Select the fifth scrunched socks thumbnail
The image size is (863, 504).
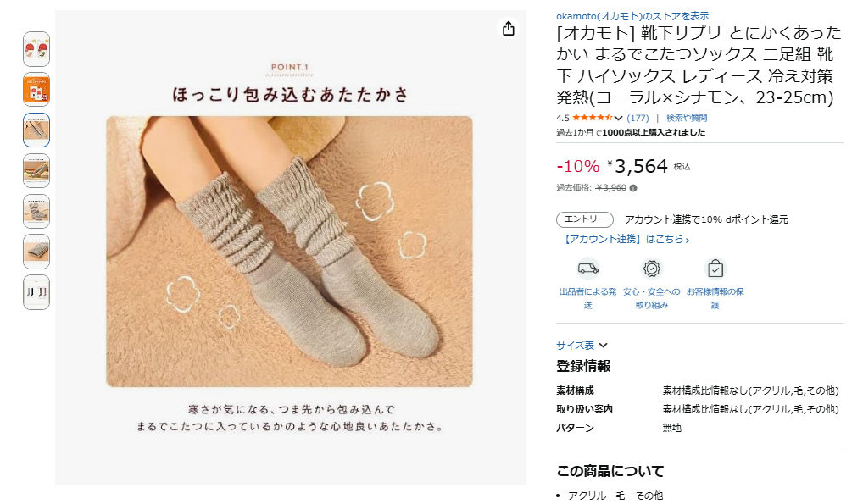click(36, 211)
